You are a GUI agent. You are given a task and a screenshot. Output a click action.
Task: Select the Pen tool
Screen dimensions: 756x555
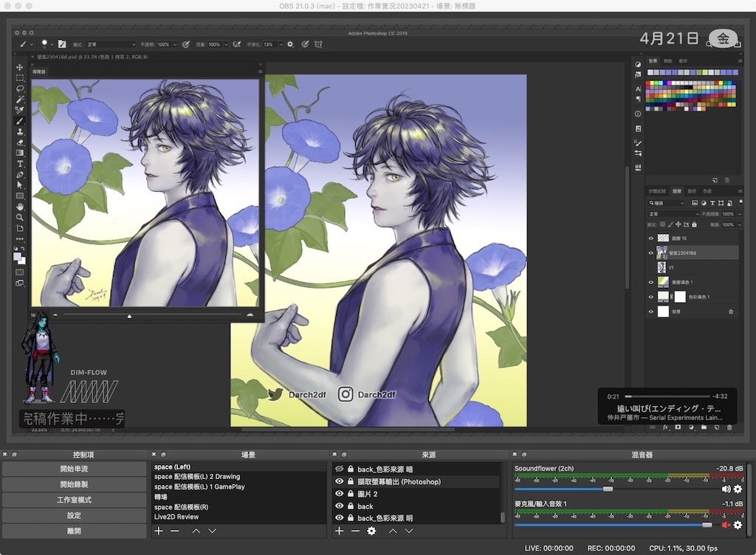[20, 174]
